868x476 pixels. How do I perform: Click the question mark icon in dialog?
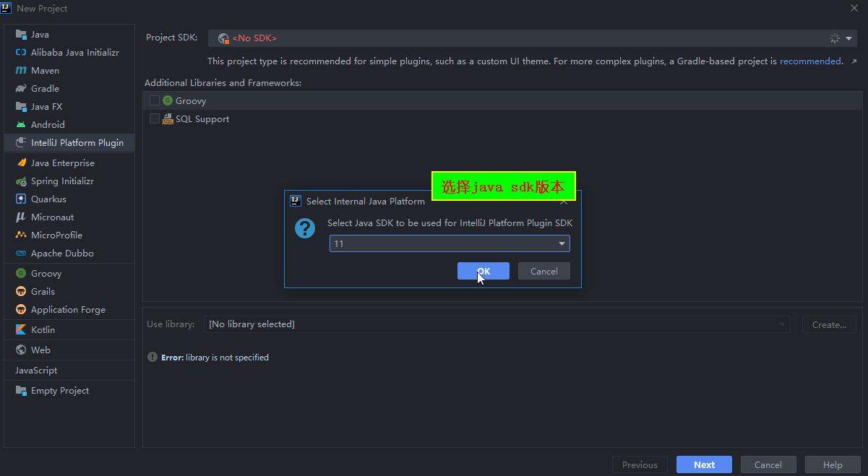click(305, 228)
